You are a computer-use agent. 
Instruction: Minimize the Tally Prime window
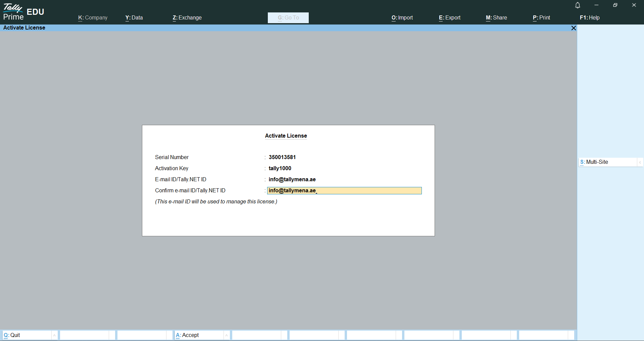pos(596,5)
